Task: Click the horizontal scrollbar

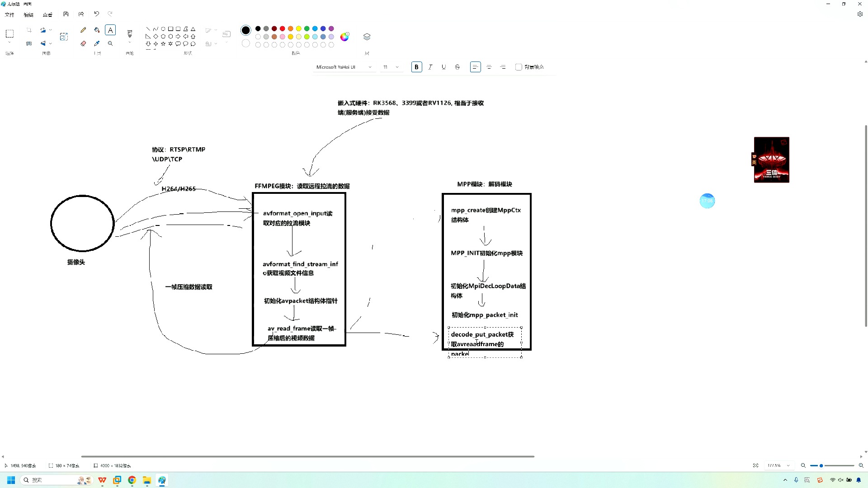Action: coord(308,456)
